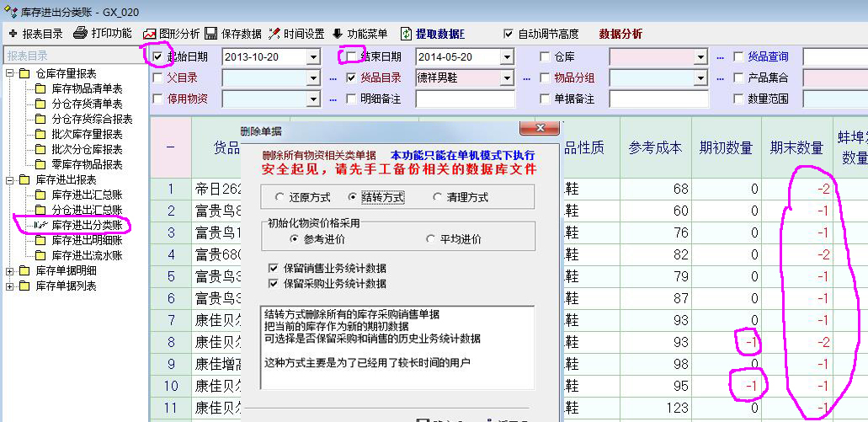Open 时间设置 time settings

(275, 34)
